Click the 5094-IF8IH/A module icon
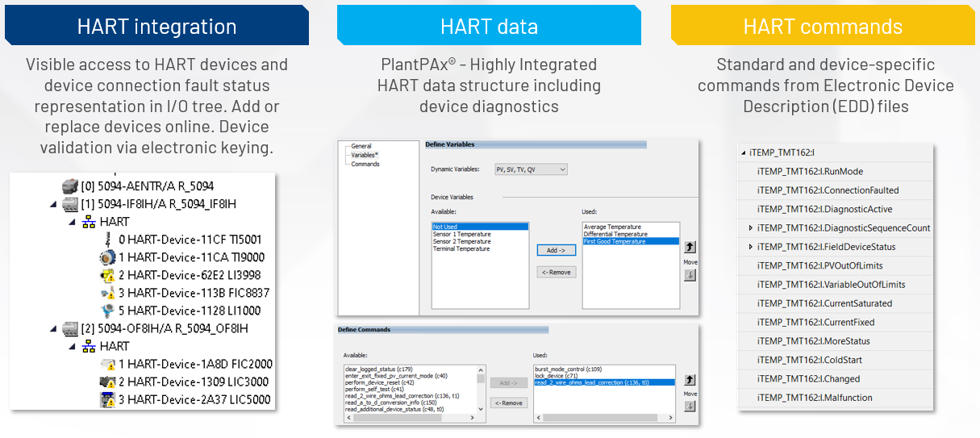The height and width of the screenshot is (438, 980). pyautogui.click(x=70, y=203)
